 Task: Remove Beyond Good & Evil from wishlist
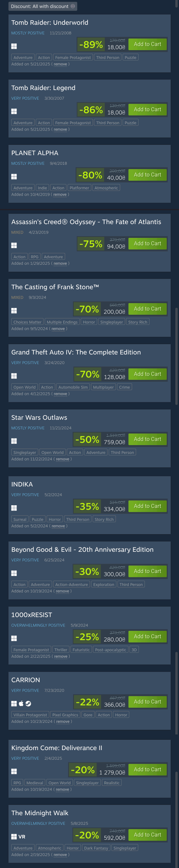(62, 591)
